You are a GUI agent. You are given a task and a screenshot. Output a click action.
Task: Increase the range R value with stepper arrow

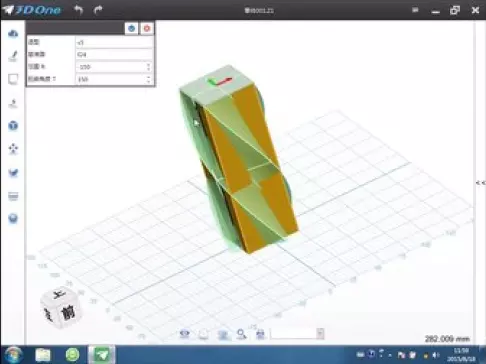click(x=148, y=65)
